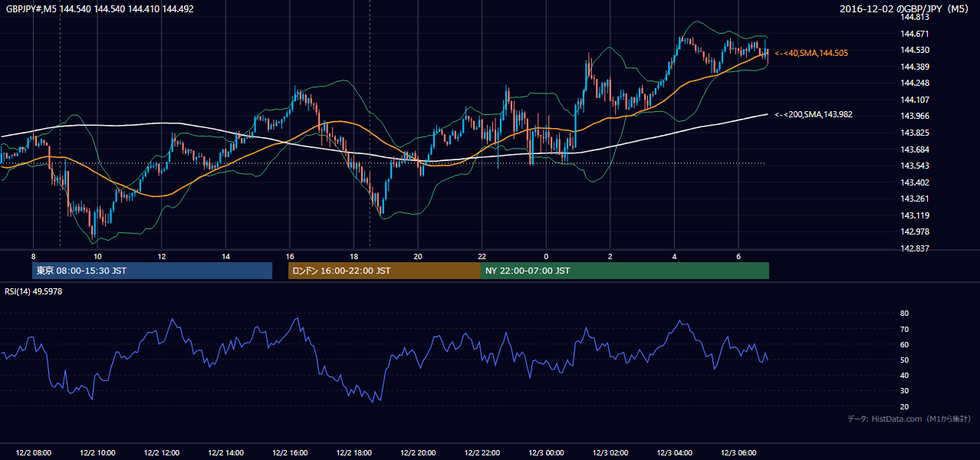Click the 12/3 04:00 bottom timestamp
980x460 pixels.
(674, 452)
